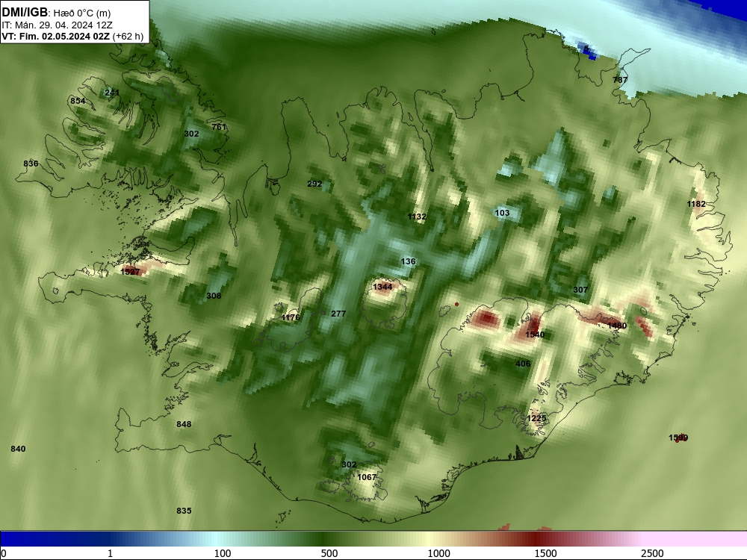Click the 1480 height value
Image resolution: width=747 pixels, height=560 pixels.
click(x=617, y=326)
